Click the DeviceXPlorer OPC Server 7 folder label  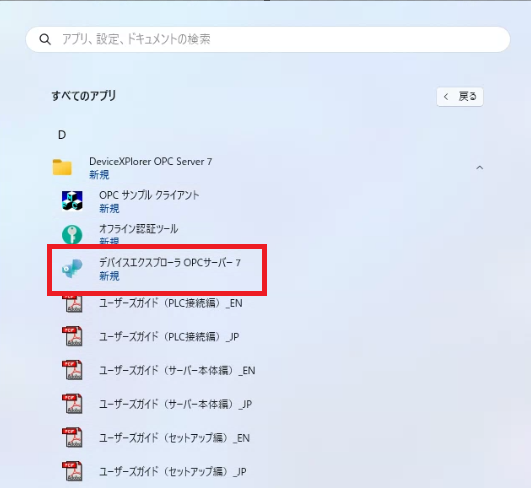pyautogui.click(x=150, y=162)
